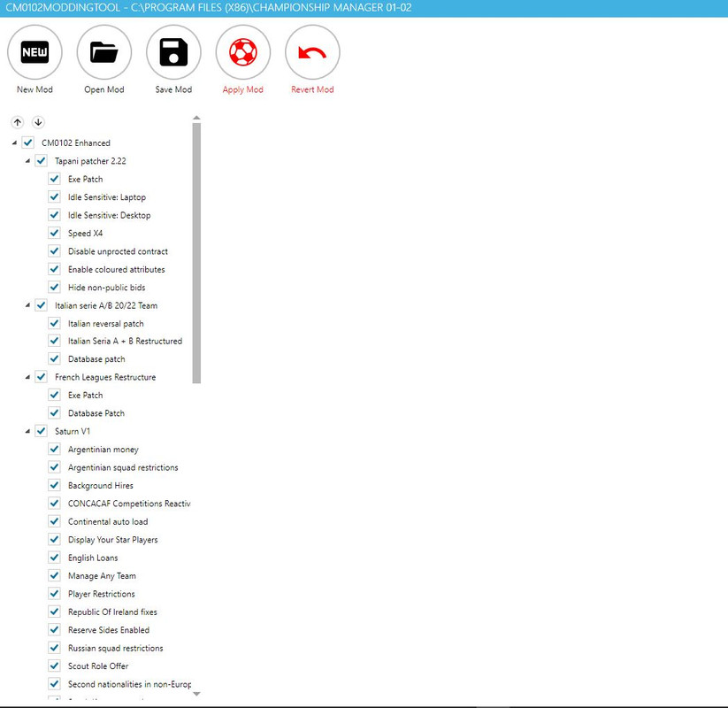The height and width of the screenshot is (708, 728).
Task: Uncheck Background Hires checkbox
Action: pyautogui.click(x=54, y=485)
